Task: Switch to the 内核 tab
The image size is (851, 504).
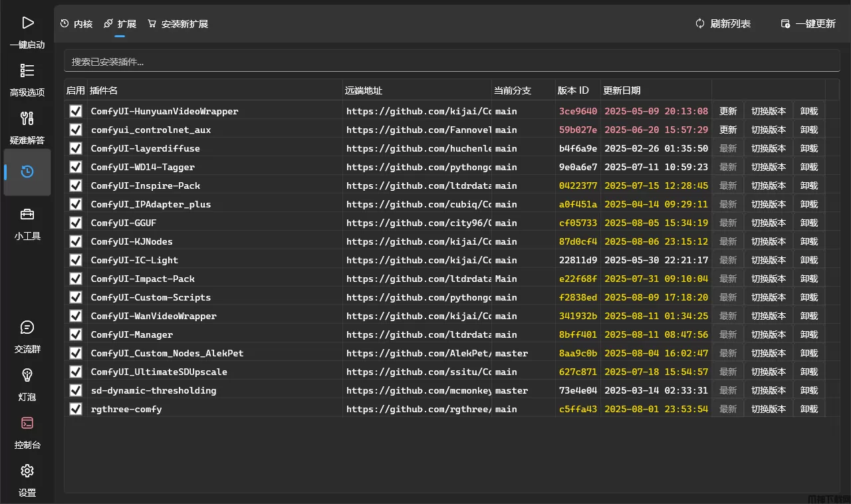Action: click(76, 24)
